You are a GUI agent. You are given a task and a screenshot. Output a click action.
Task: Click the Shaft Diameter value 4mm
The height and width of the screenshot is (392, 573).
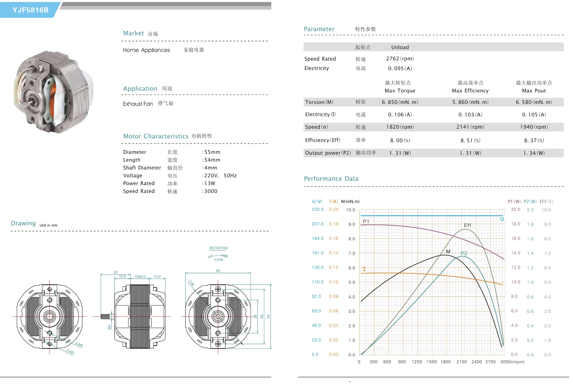coord(211,168)
